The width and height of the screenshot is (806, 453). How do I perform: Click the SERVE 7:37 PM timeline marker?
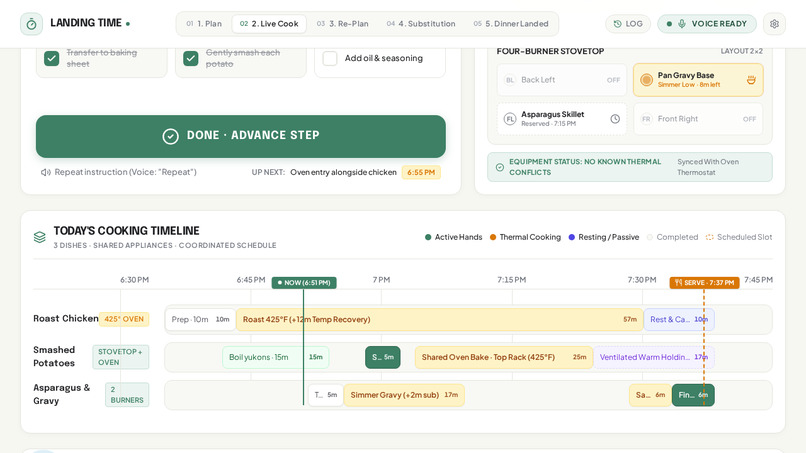(704, 283)
